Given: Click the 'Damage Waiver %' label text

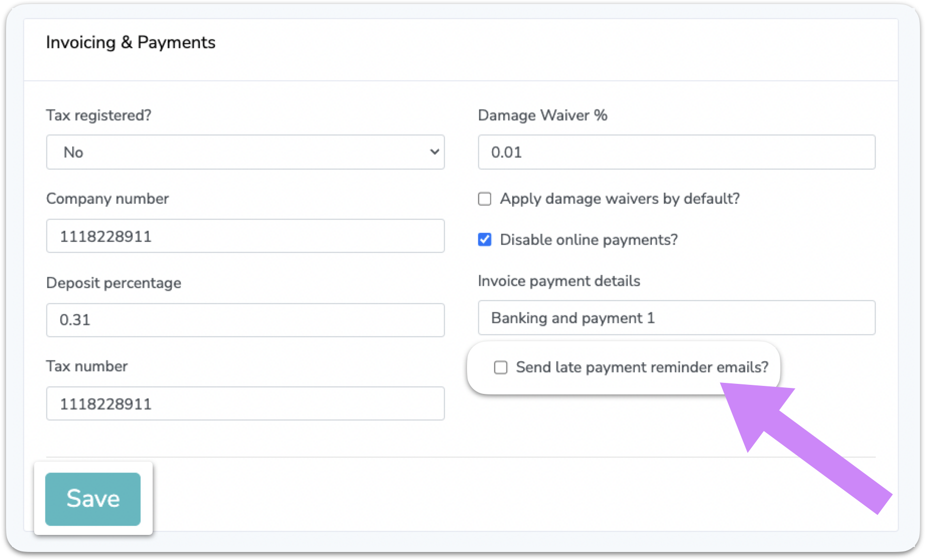Looking at the screenshot, I should click(542, 115).
